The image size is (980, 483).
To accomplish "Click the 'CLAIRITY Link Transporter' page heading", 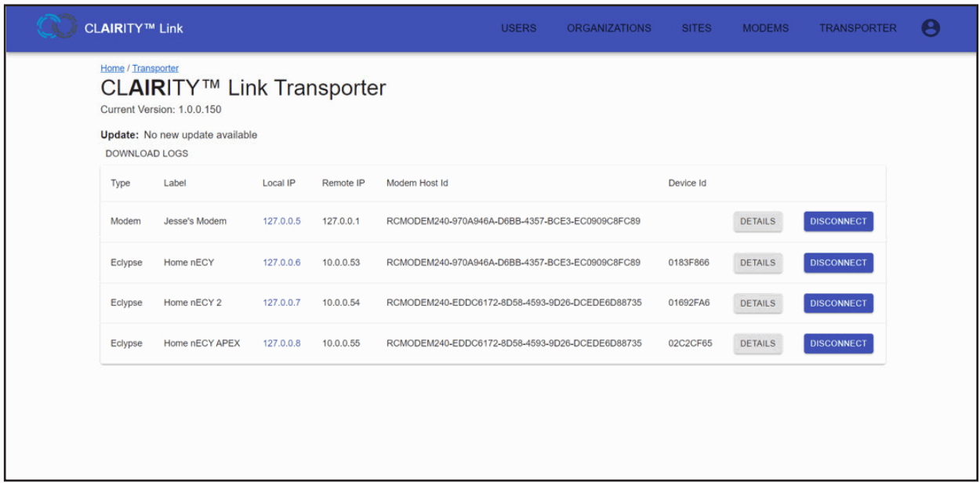I will [x=243, y=88].
